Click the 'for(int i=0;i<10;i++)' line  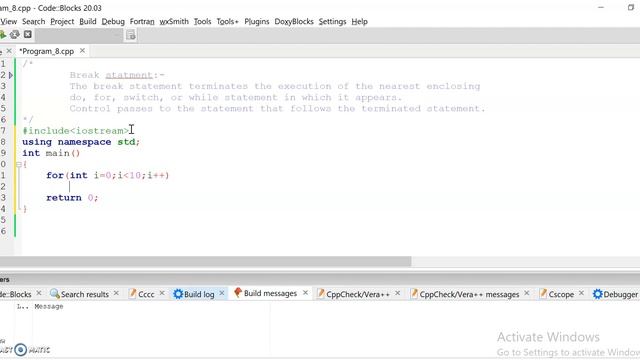[x=107, y=176]
